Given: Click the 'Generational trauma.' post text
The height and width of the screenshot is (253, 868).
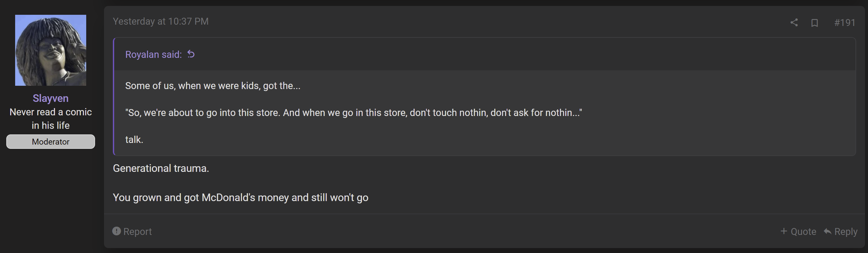Looking at the screenshot, I should click(161, 168).
